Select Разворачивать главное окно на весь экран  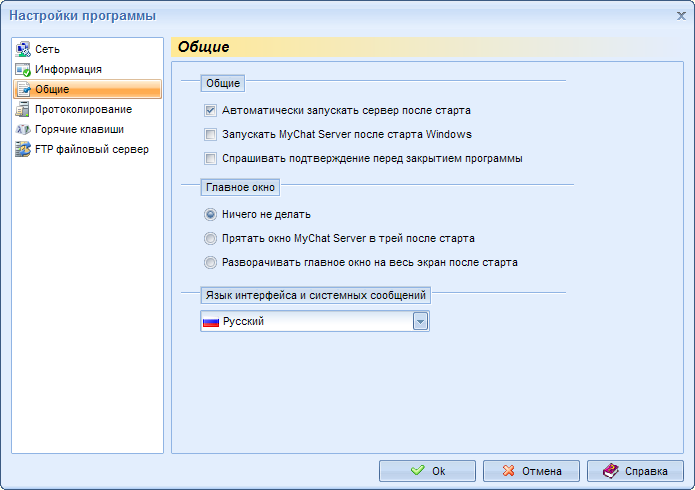click(210, 263)
